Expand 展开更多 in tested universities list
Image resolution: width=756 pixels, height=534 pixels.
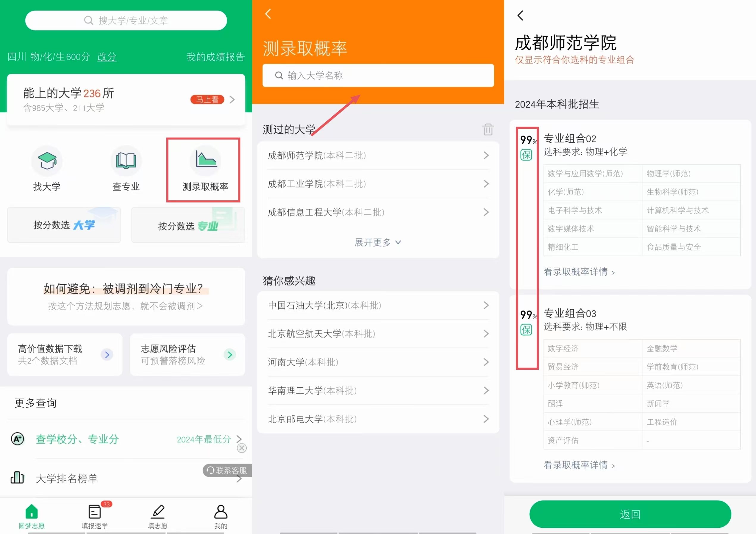coord(378,243)
